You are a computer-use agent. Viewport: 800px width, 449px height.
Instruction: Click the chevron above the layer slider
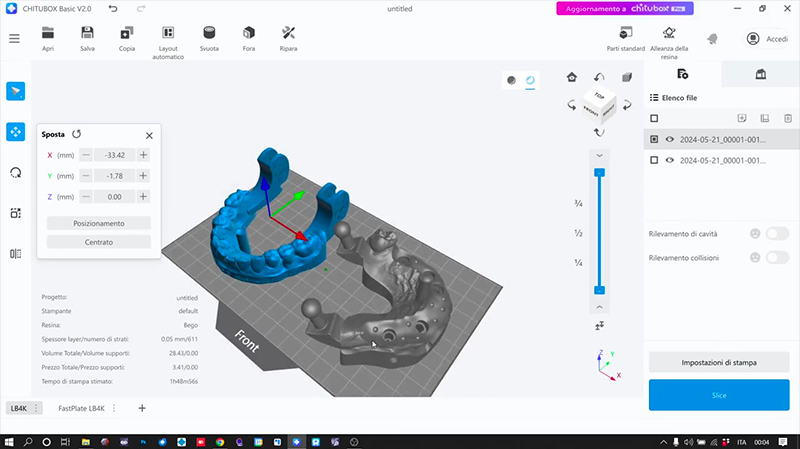coord(599,156)
